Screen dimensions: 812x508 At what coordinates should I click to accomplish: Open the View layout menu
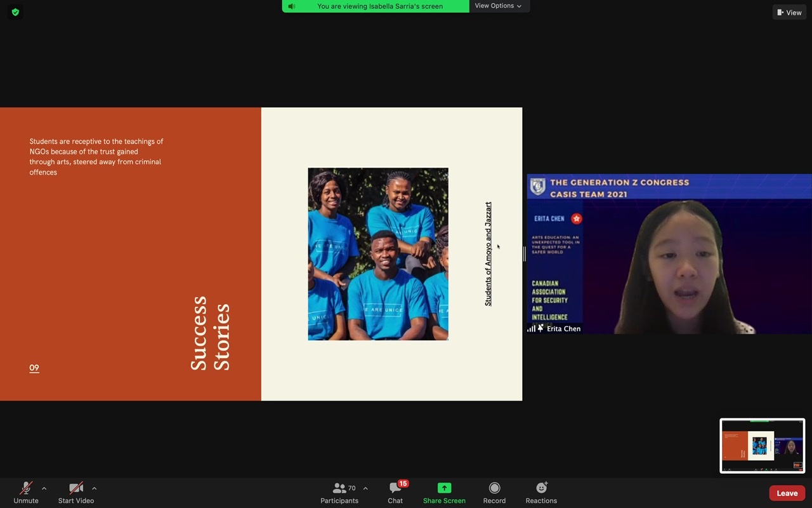789,12
